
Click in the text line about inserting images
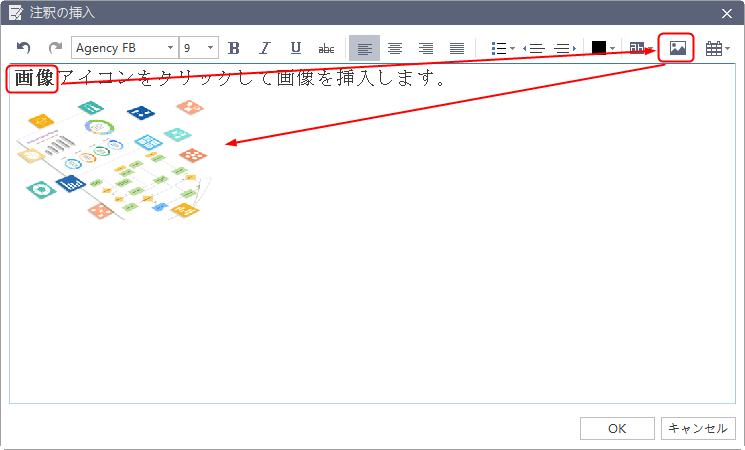pyautogui.click(x=230, y=78)
